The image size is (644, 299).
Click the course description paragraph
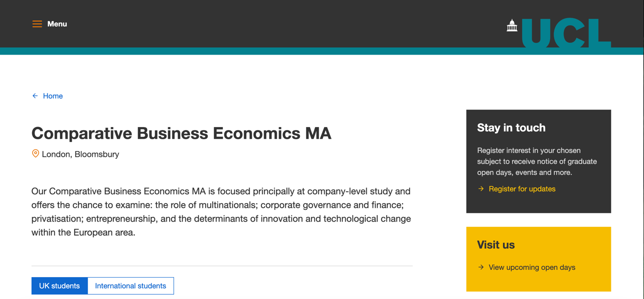222,212
